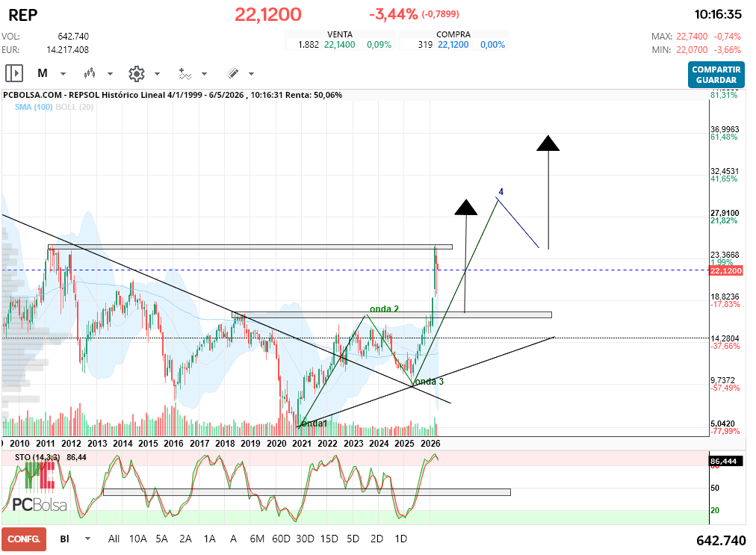The width and height of the screenshot is (756, 555).
Task: Choose the A time range
Action: click(233, 539)
